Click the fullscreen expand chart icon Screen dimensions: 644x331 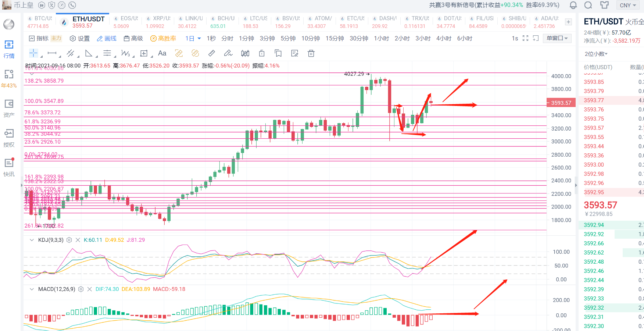coord(526,38)
